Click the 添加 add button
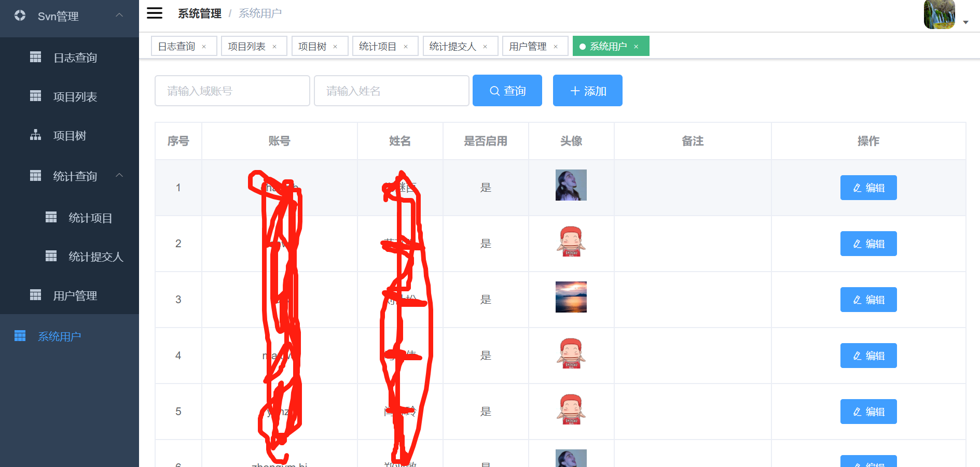980x467 pixels. click(x=588, y=91)
